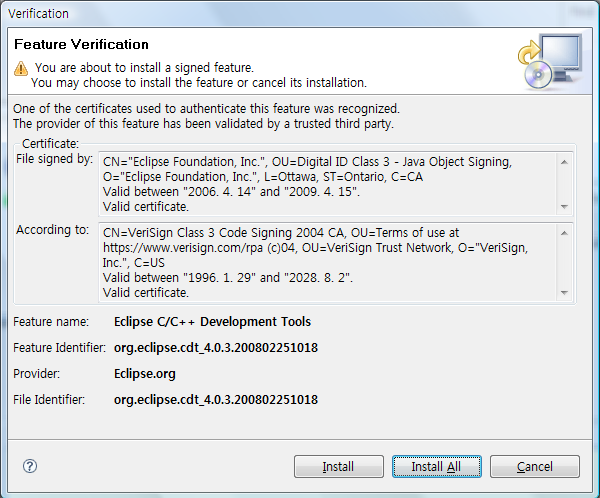Click 'Valid between "2006. 4. 14"' line
The image size is (600, 498).
coord(231,191)
